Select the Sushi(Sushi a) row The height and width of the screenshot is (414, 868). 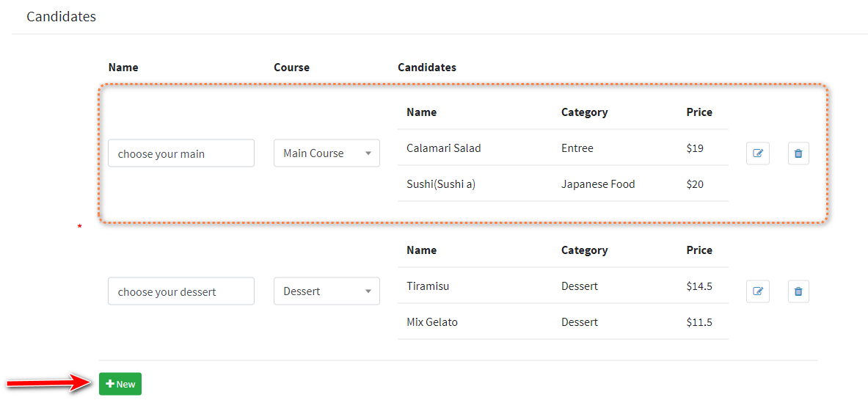pos(563,184)
